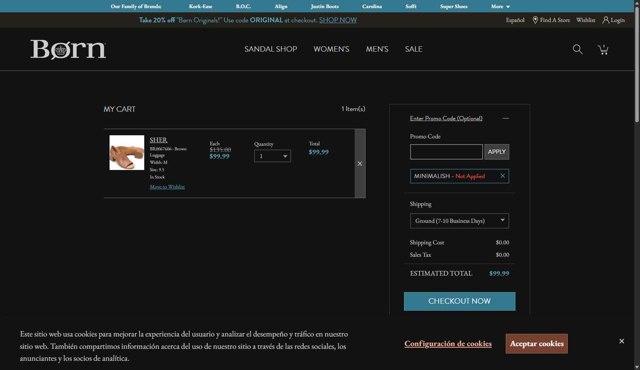Switch language to Español

tap(515, 20)
